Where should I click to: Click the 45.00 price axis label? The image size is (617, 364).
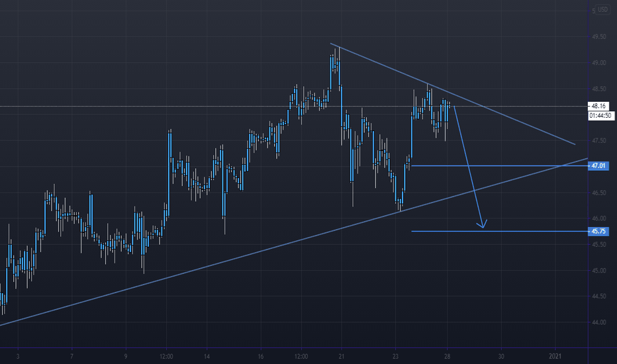point(599,270)
